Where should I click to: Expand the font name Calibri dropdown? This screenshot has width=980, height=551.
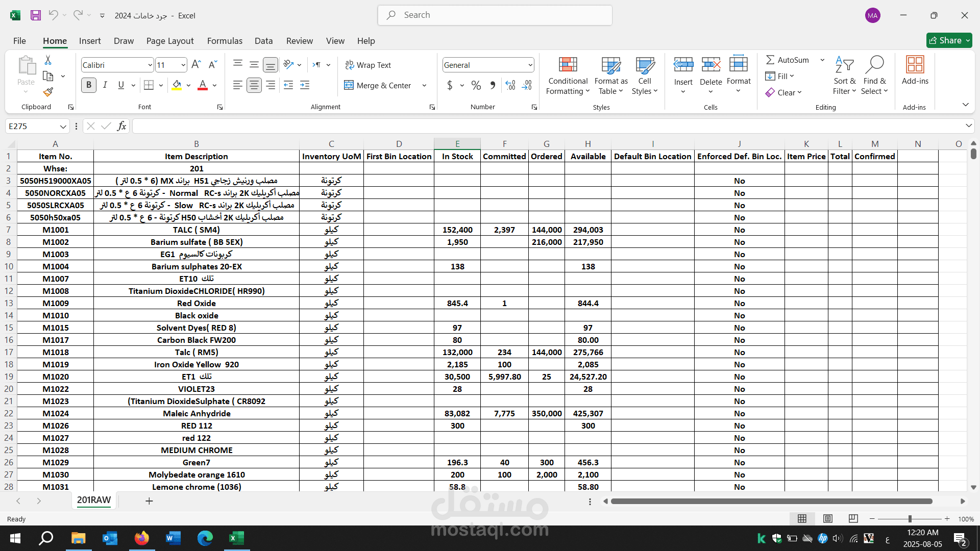150,65
